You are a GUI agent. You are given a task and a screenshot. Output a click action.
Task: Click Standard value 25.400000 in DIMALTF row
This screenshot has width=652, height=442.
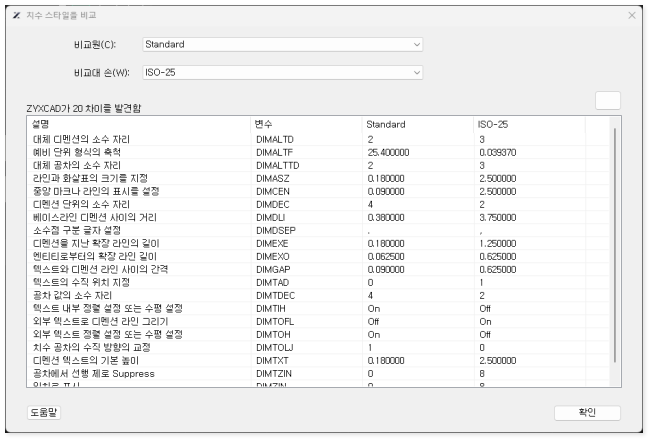tap(388, 153)
